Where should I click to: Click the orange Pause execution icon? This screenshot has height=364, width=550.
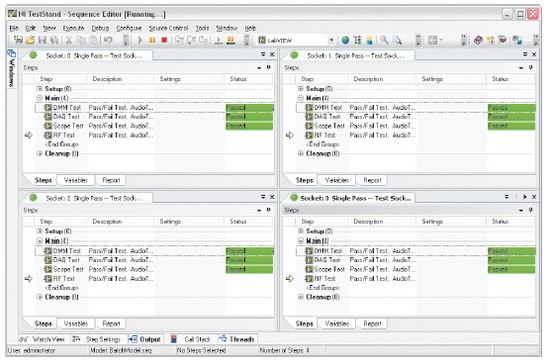pos(152,40)
